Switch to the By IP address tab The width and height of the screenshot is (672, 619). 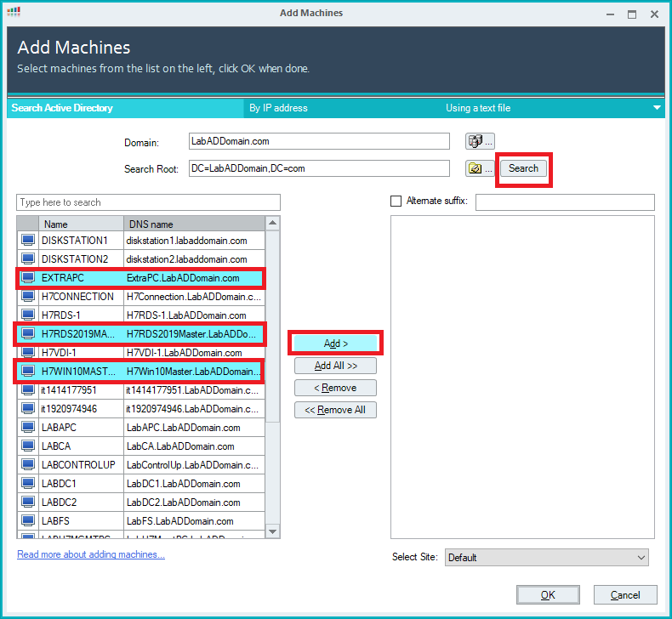[x=278, y=108]
